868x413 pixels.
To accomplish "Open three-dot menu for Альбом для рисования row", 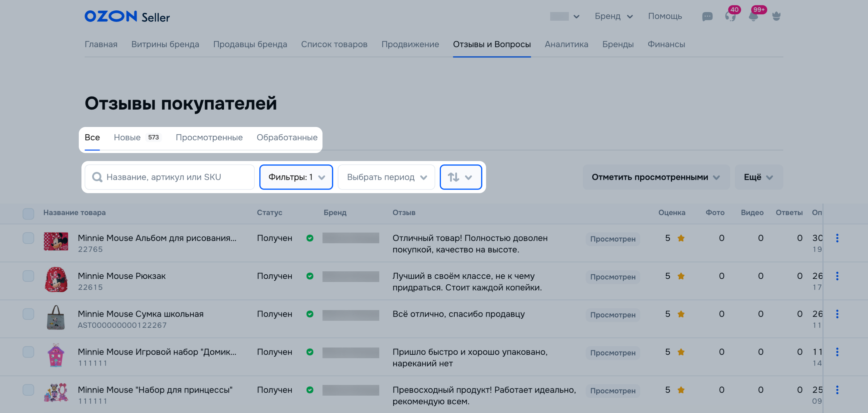I will pos(837,238).
